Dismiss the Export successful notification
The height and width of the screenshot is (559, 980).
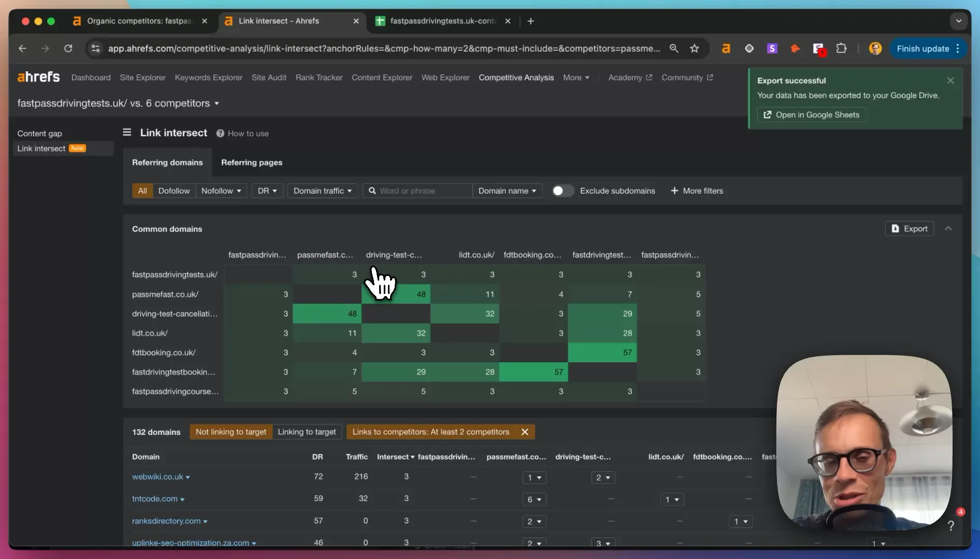point(950,80)
